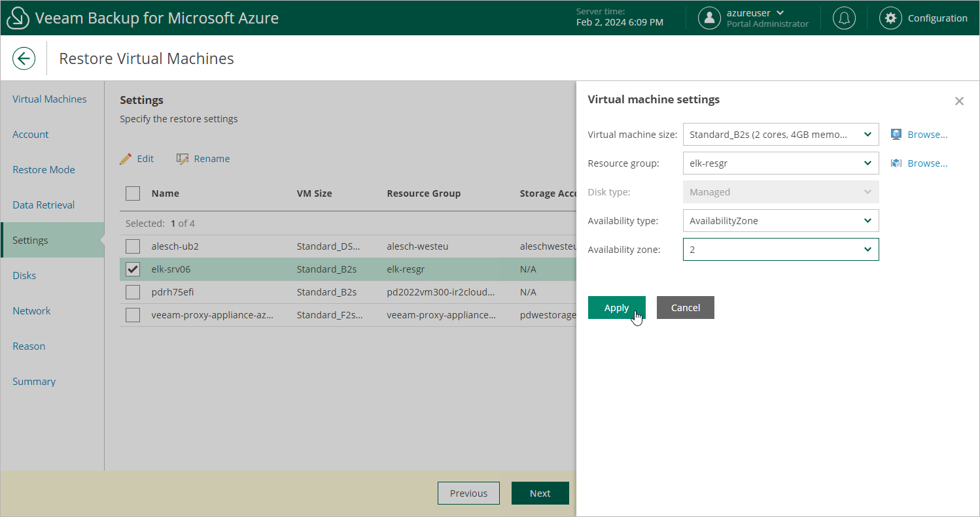Click the Previous button

pyautogui.click(x=468, y=493)
